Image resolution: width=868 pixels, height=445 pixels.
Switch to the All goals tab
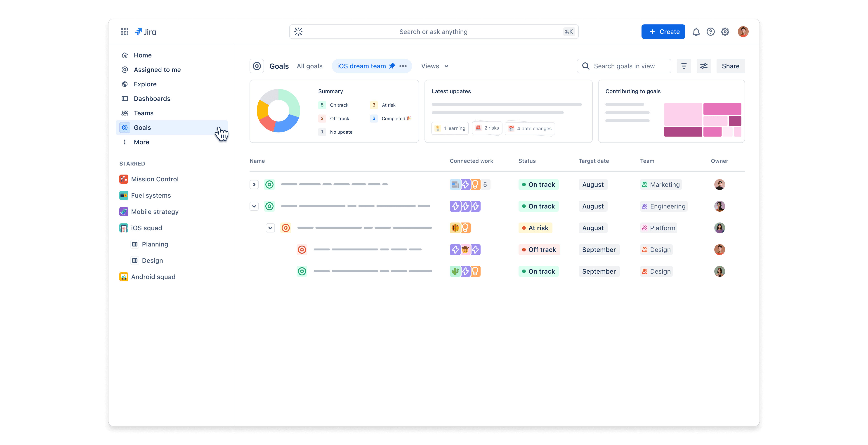pos(309,66)
